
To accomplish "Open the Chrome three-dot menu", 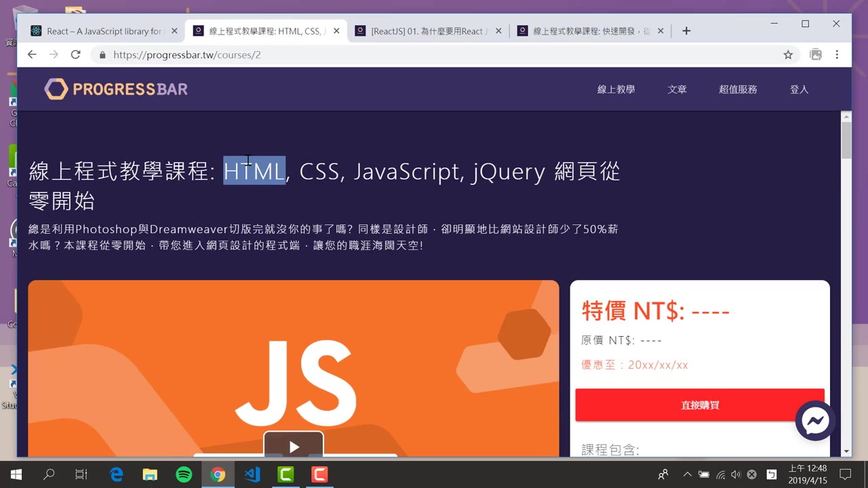I will tap(837, 55).
